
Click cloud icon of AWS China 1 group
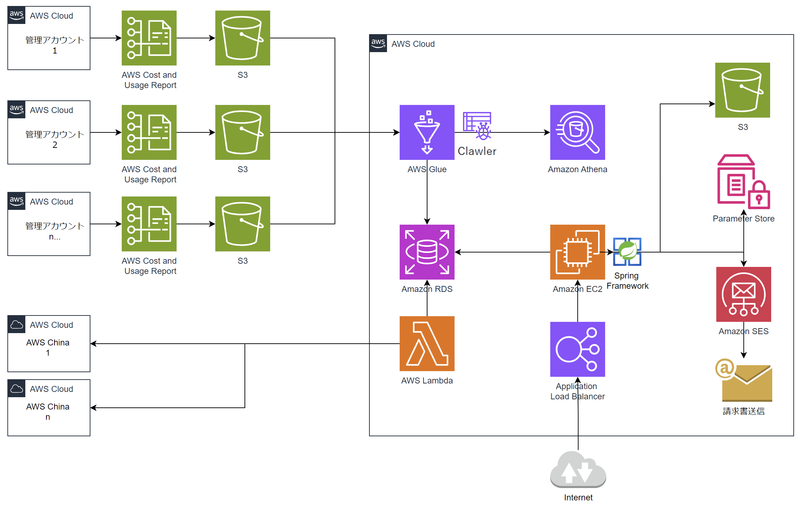pyautogui.click(x=17, y=324)
